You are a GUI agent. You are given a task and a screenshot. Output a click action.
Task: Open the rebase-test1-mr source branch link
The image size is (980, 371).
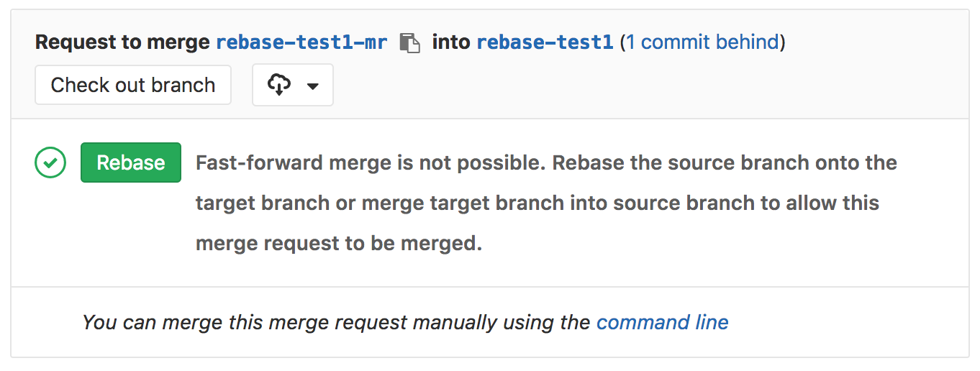coord(301,42)
